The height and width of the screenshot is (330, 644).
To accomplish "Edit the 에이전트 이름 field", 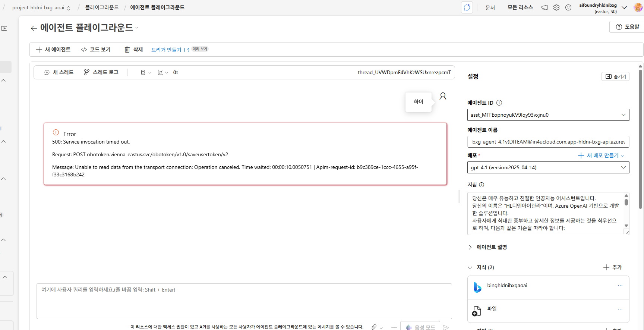I will pos(548,142).
